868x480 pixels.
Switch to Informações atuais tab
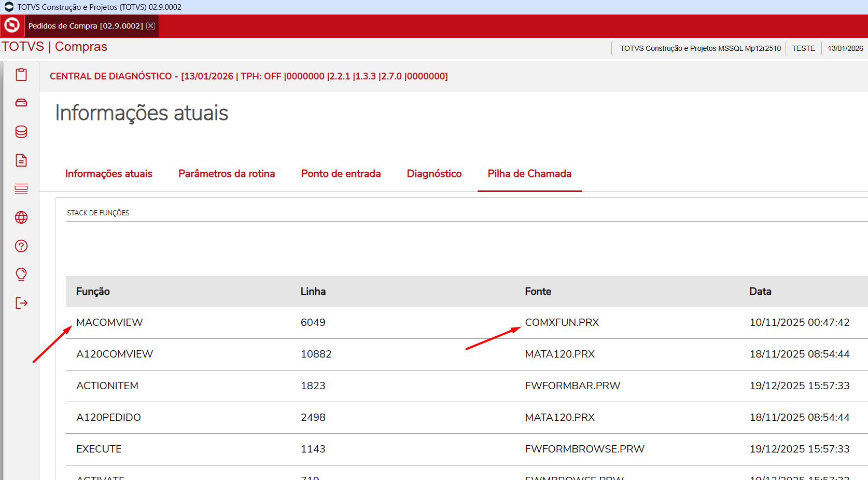(x=108, y=174)
